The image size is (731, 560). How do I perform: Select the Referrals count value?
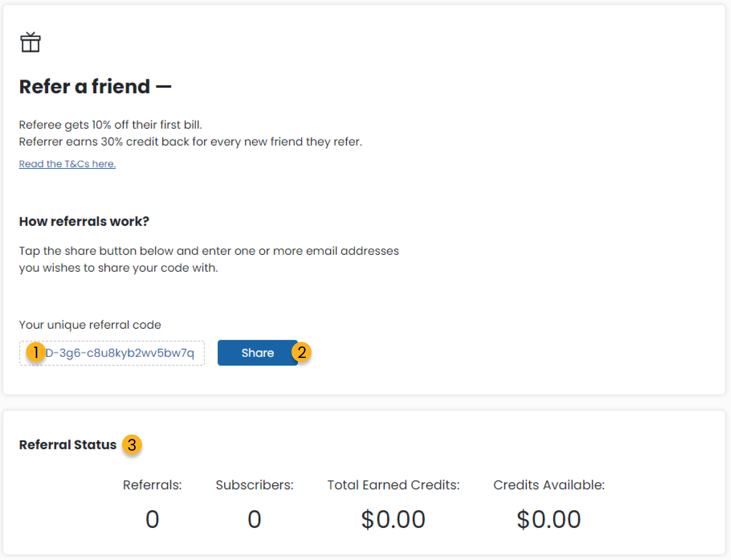(152, 519)
